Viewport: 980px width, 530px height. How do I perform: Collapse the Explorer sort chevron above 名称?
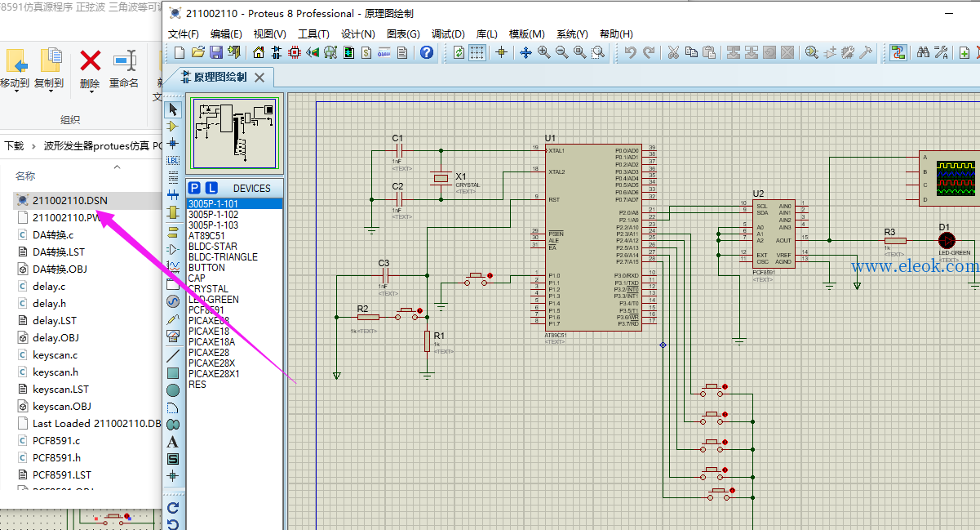coord(117,167)
